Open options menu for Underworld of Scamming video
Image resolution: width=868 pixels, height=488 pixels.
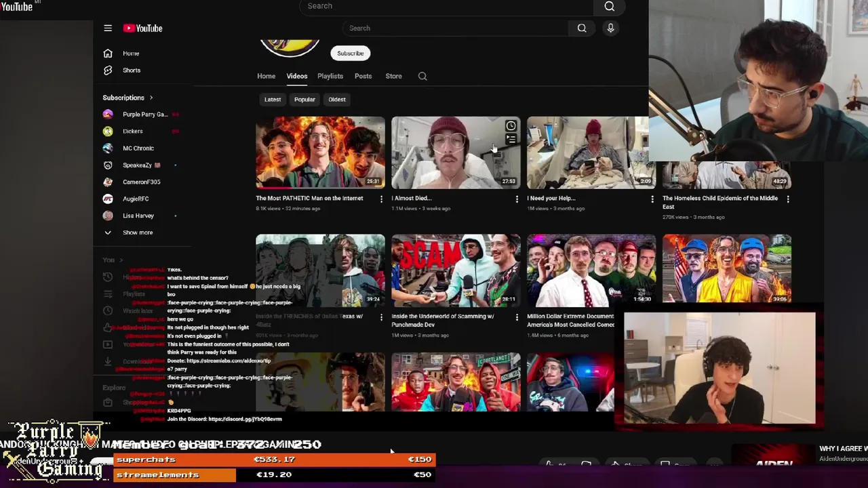point(517,317)
